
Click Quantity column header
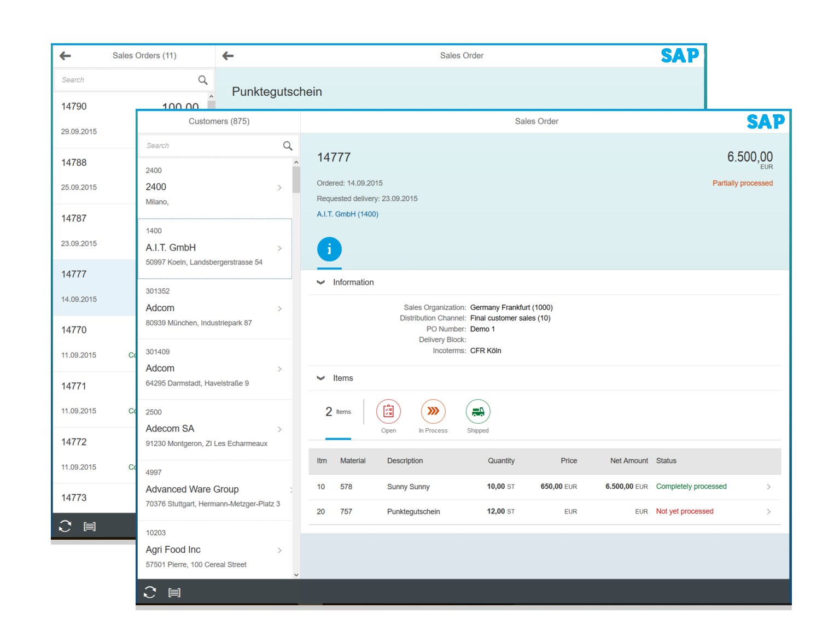(x=501, y=461)
